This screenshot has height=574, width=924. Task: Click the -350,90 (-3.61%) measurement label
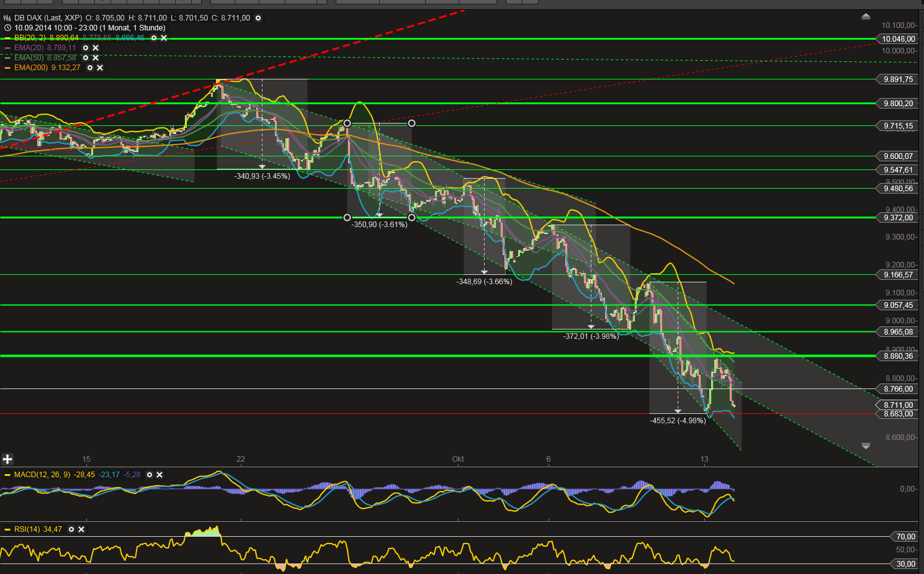click(x=380, y=225)
